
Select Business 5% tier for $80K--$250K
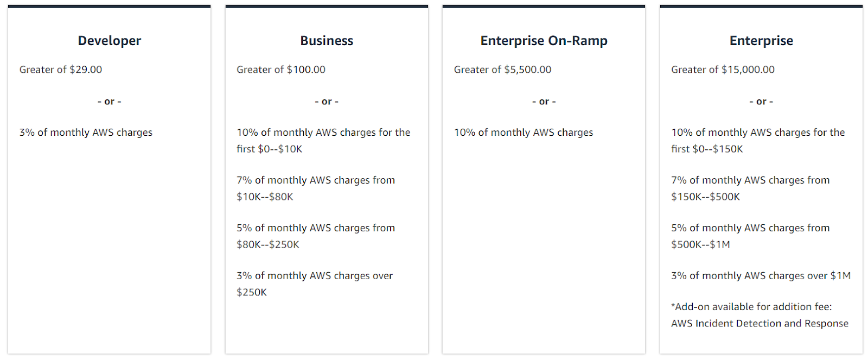pyautogui.click(x=316, y=236)
